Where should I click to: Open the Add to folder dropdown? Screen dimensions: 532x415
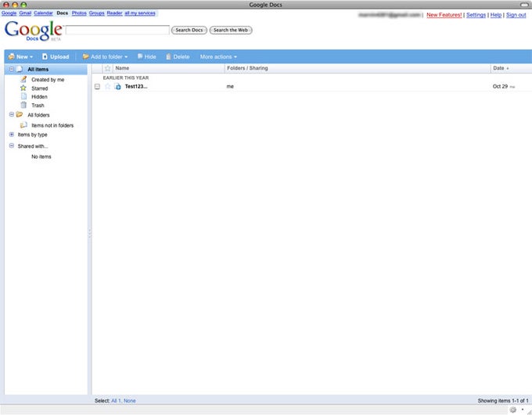pyautogui.click(x=105, y=56)
